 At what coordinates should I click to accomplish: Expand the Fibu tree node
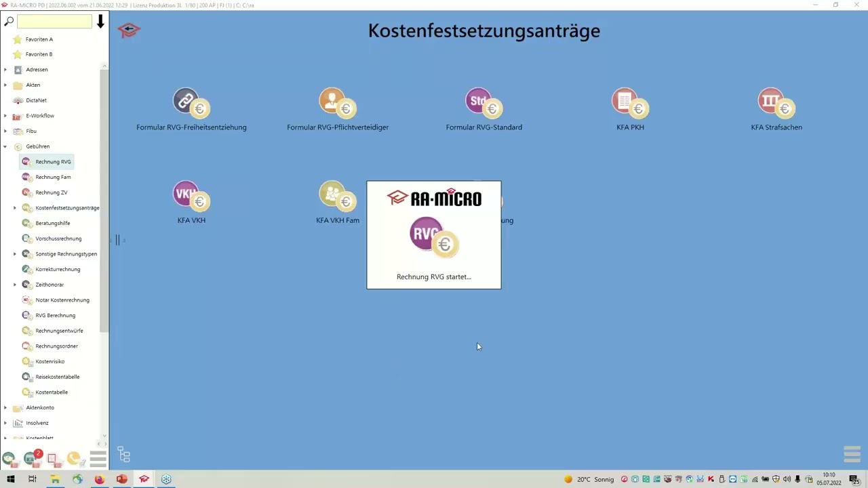coord(5,131)
